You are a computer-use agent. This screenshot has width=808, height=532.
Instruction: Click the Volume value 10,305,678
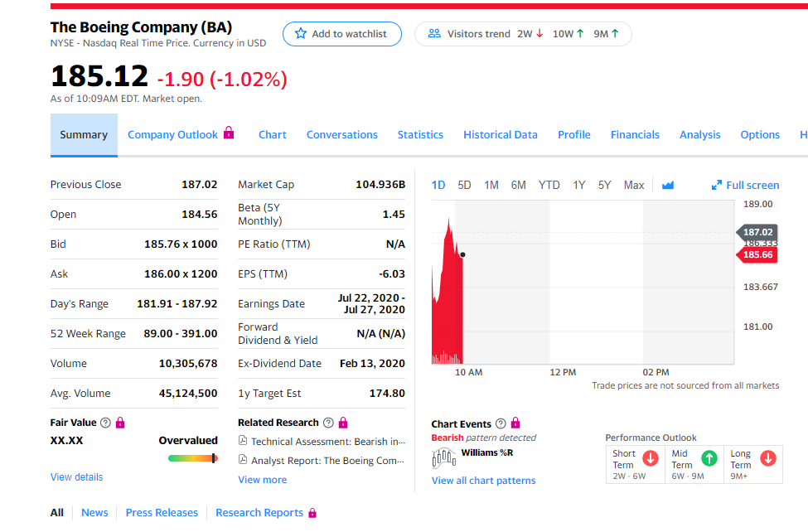click(188, 364)
